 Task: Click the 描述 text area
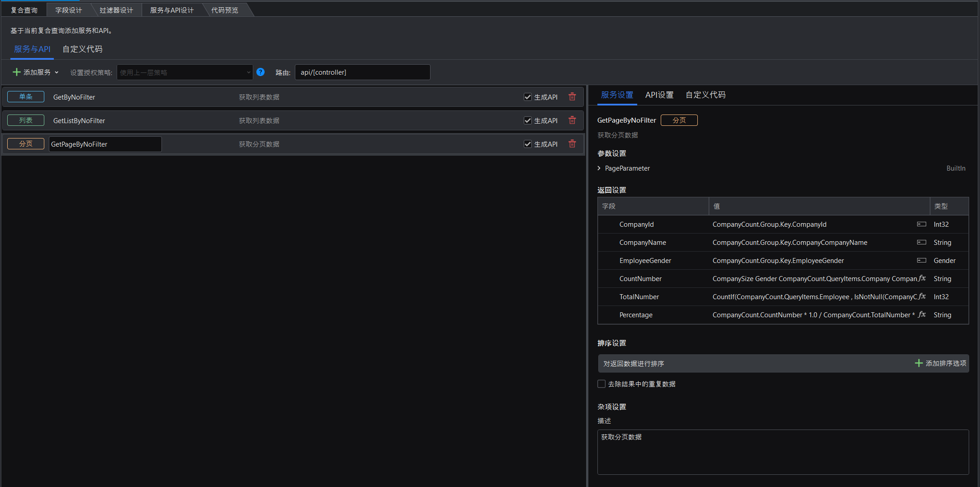pos(783,452)
